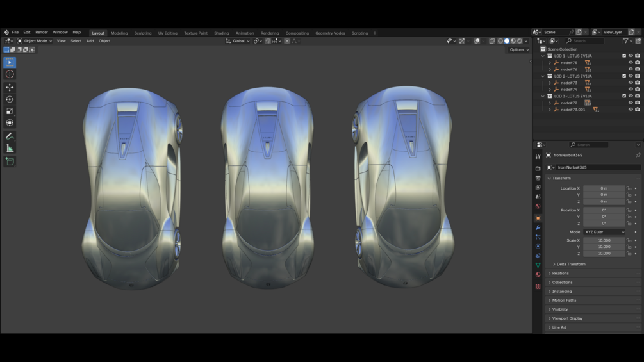Toggle proportional editing in header
Screen dimensions: 644x362
click(287, 41)
